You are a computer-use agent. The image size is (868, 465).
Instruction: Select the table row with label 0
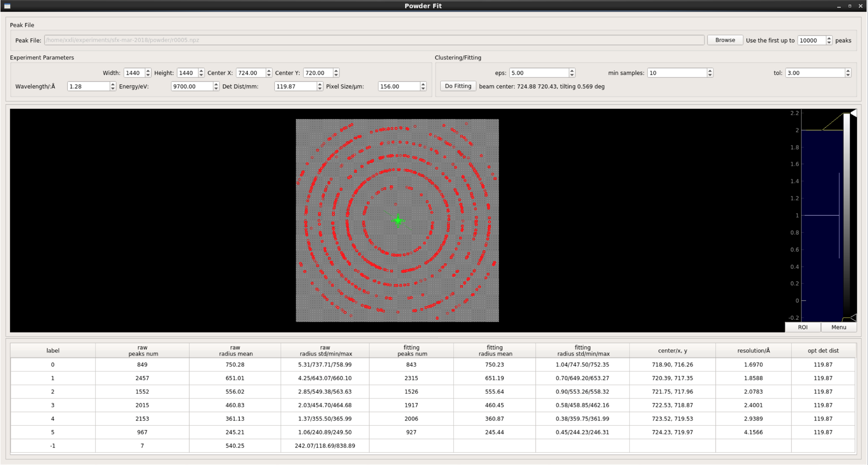tap(433, 365)
